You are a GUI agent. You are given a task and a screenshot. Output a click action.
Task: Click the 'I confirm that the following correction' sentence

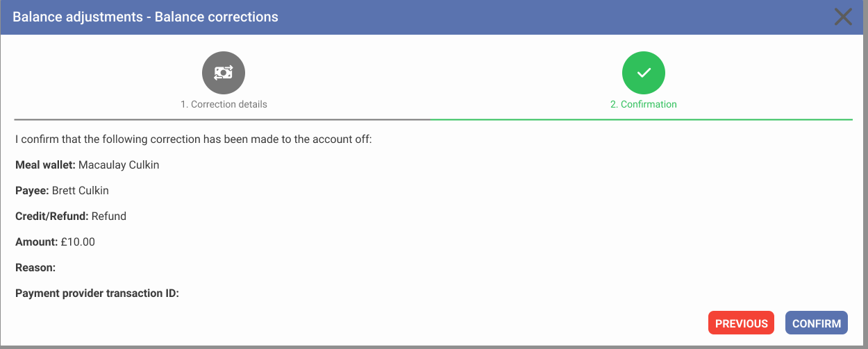194,139
